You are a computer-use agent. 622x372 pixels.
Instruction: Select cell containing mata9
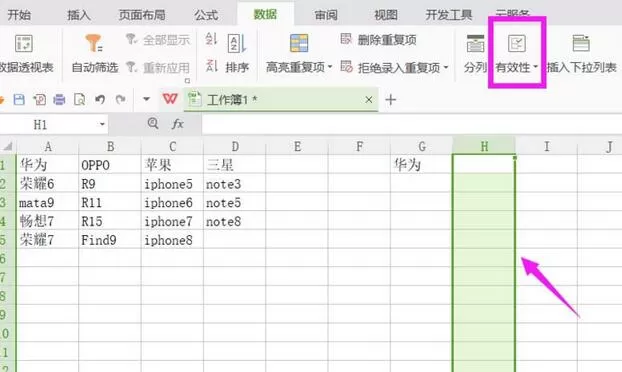click(48, 202)
